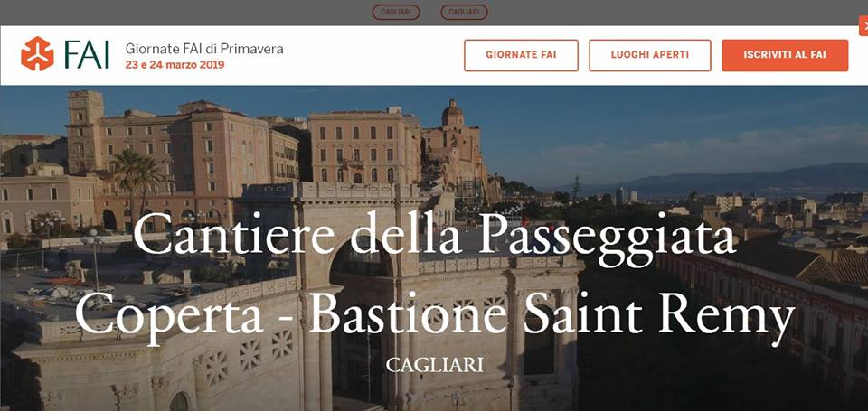Image resolution: width=868 pixels, height=411 pixels.
Task: Click the orange FAI hexagon logo
Action: tap(37, 53)
